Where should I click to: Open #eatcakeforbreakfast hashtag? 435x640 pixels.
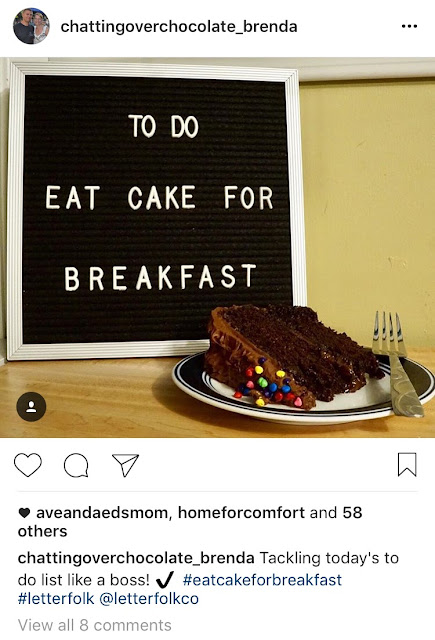coord(262,580)
